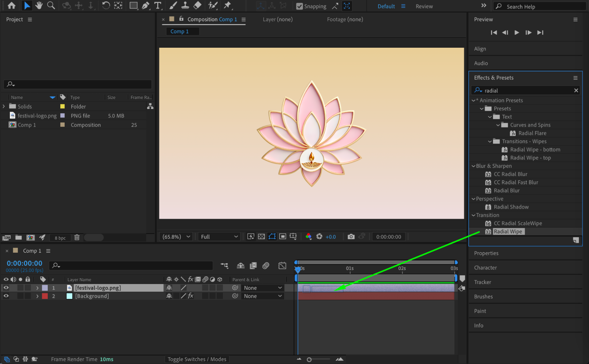Viewport: 589px width, 364px height.
Task: Open channel and color management icon
Action: (x=308, y=236)
